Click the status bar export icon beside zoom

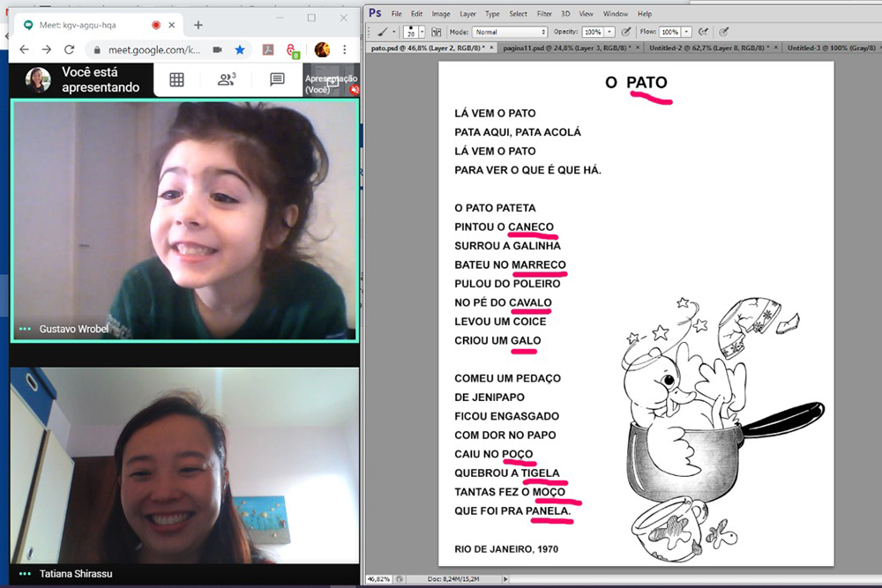pos(400,579)
